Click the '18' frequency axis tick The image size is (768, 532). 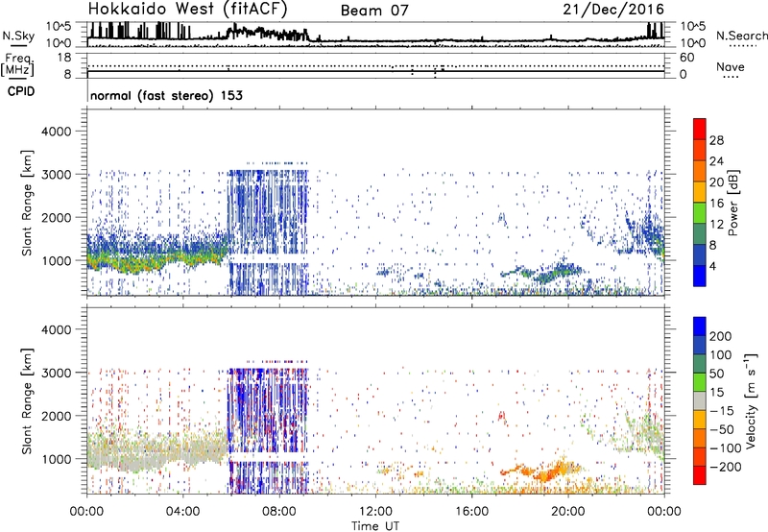(64, 57)
